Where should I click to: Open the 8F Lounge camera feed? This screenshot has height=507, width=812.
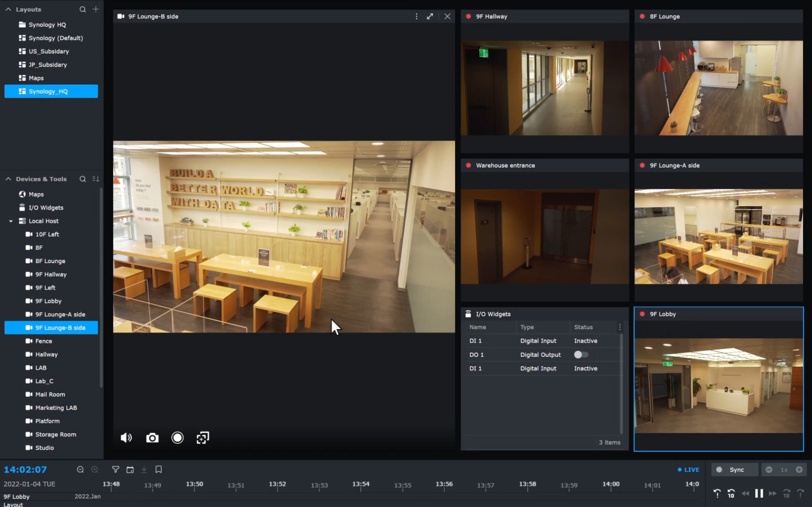(x=718, y=88)
